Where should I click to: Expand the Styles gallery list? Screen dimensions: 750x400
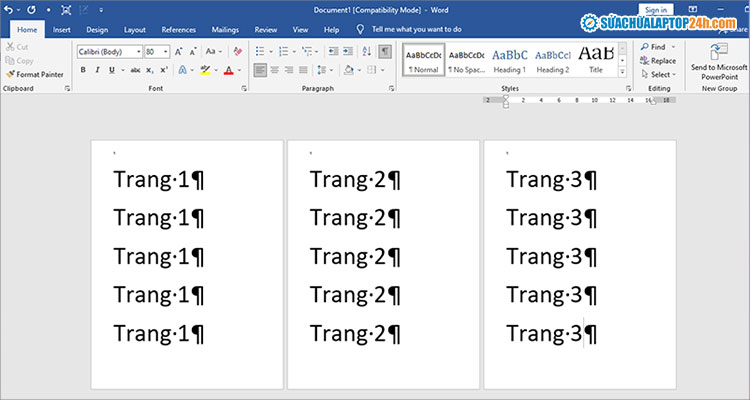click(622, 74)
